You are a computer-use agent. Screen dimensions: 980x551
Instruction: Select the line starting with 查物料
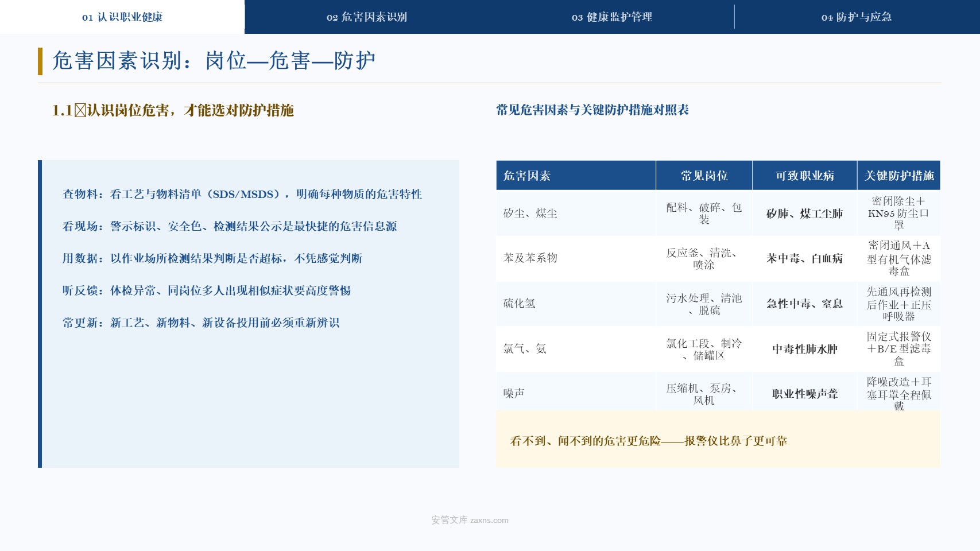pos(242,194)
